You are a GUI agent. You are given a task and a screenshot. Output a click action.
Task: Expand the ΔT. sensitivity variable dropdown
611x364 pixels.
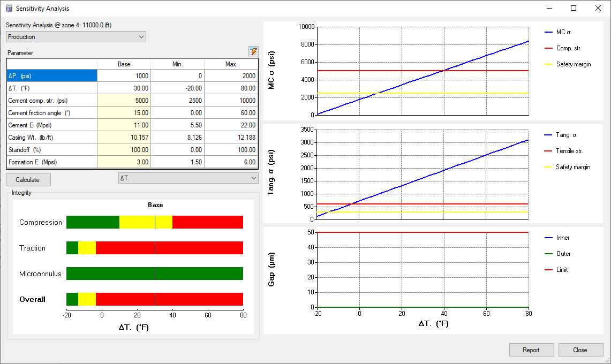point(187,178)
